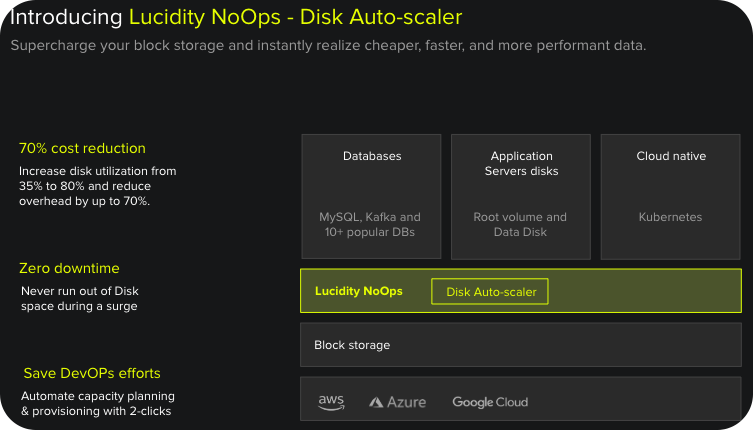Select the Zero downtime heading

69,268
